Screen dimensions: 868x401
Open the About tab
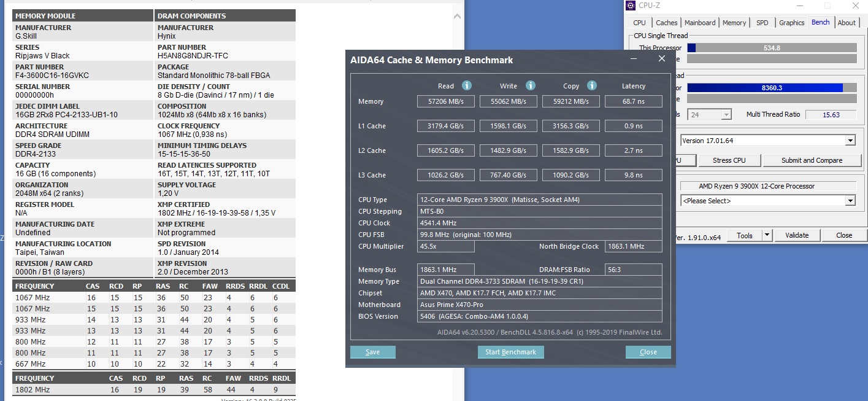coord(847,23)
